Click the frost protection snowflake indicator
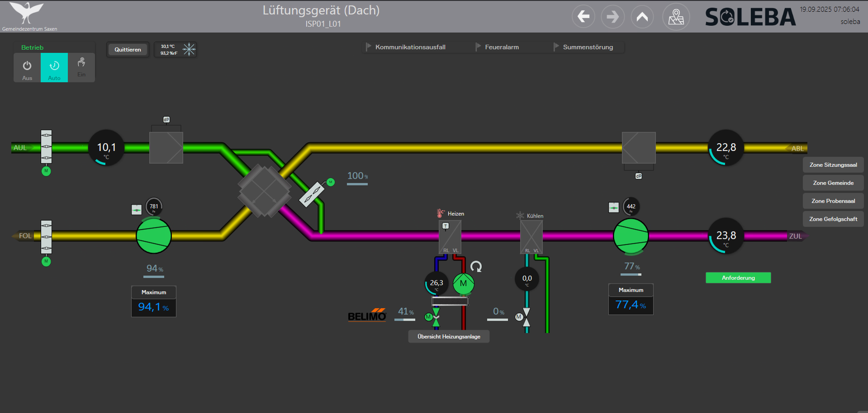This screenshot has height=413, width=868. point(188,49)
